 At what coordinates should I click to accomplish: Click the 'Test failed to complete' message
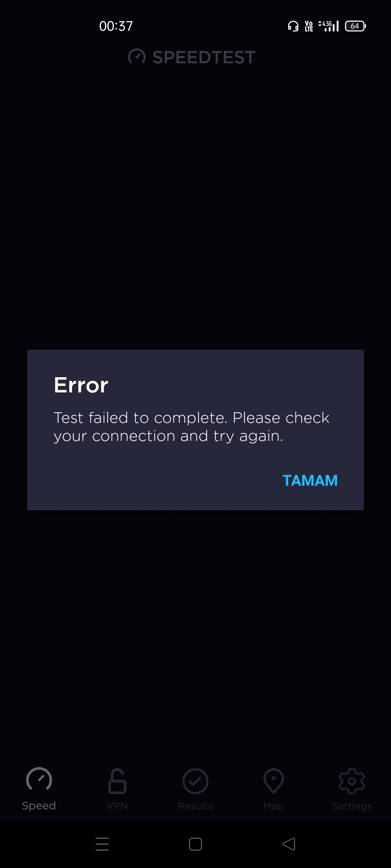pyautogui.click(x=192, y=427)
